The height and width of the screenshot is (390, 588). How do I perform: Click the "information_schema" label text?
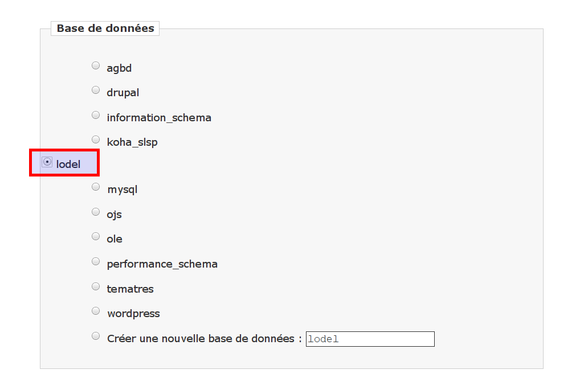pyautogui.click(x=159, y=118)
